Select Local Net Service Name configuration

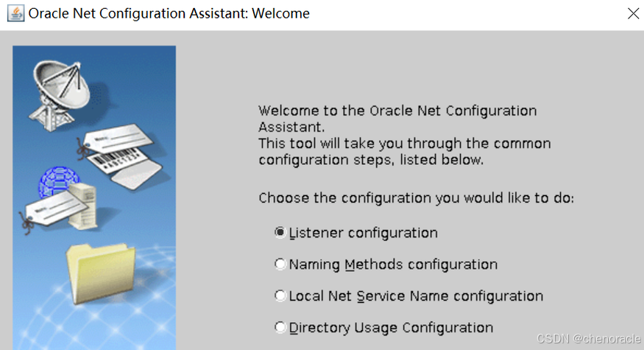point(280,295)
